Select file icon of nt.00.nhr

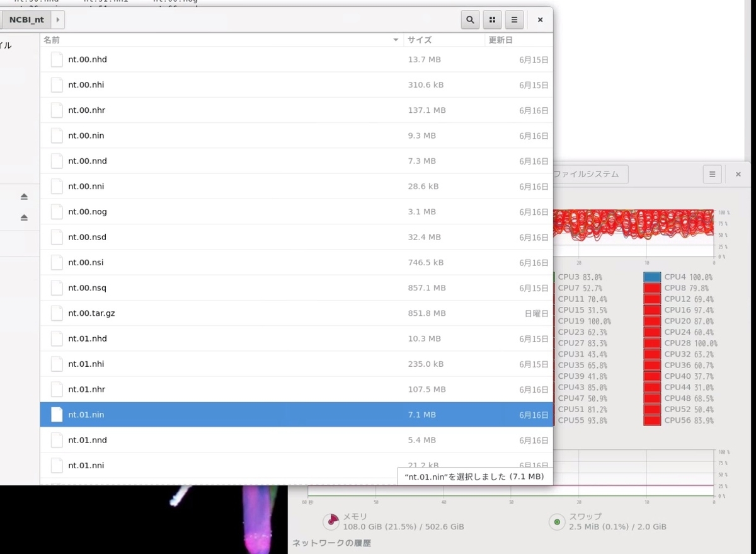[x=57, y=110]
